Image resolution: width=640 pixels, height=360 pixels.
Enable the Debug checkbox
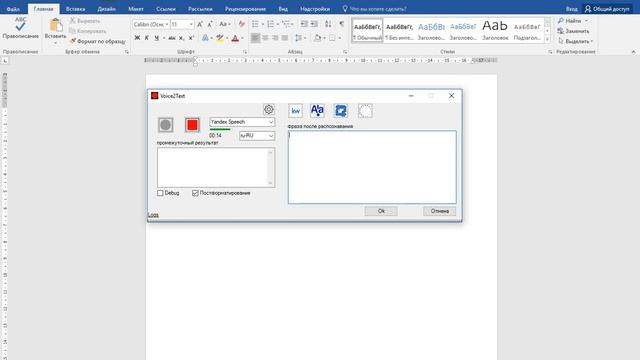coord(160,193)
